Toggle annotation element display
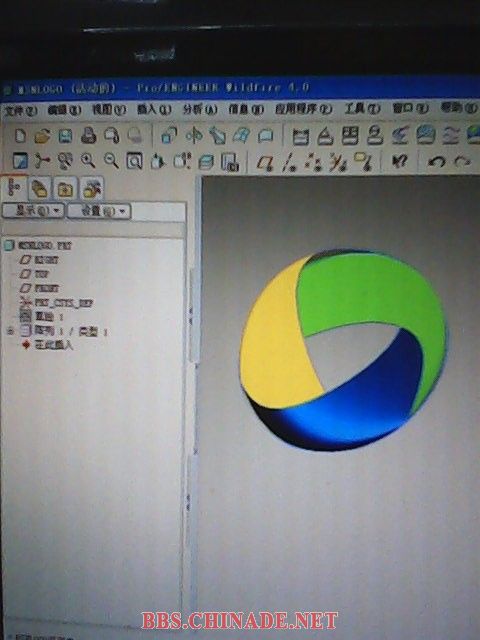The width and height of the screenshot is (480, 640). point(363,162)
